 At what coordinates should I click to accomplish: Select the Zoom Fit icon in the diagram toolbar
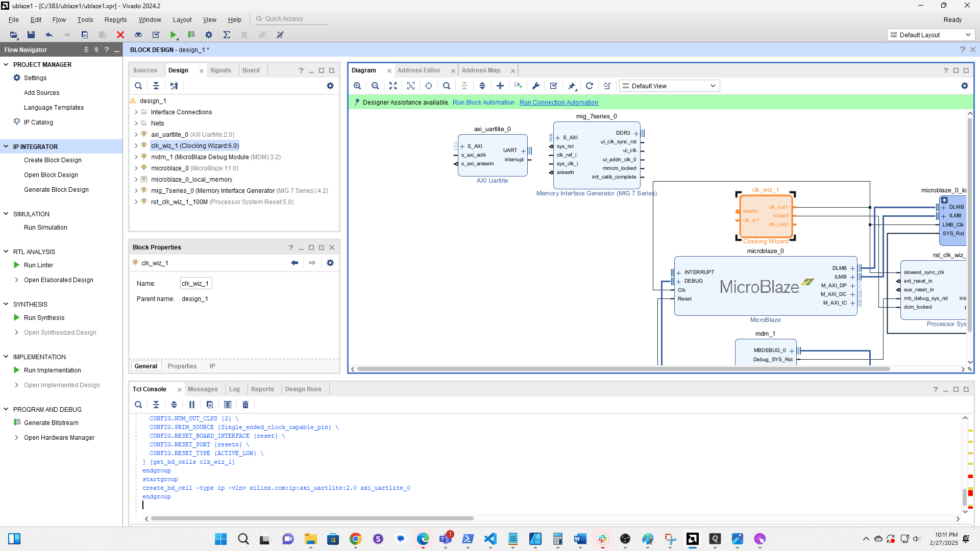click(x=393, y=86)
